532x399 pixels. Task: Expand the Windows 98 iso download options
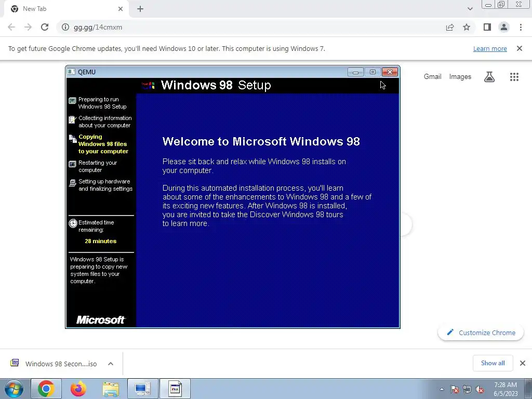111,364
